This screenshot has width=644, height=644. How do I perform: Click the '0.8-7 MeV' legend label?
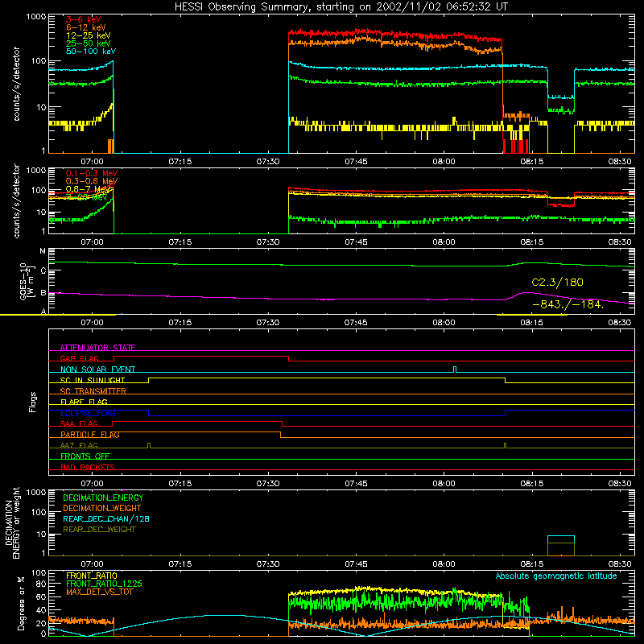(89, 189)
